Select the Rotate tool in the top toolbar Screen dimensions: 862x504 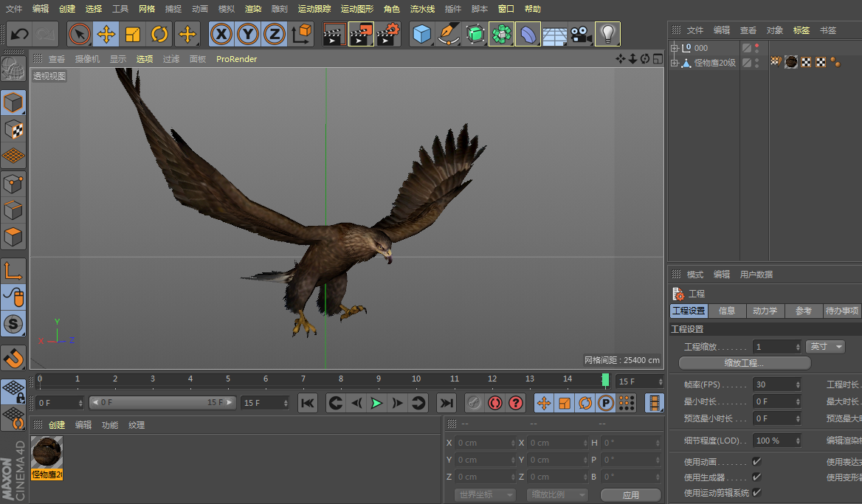point(159,34)
